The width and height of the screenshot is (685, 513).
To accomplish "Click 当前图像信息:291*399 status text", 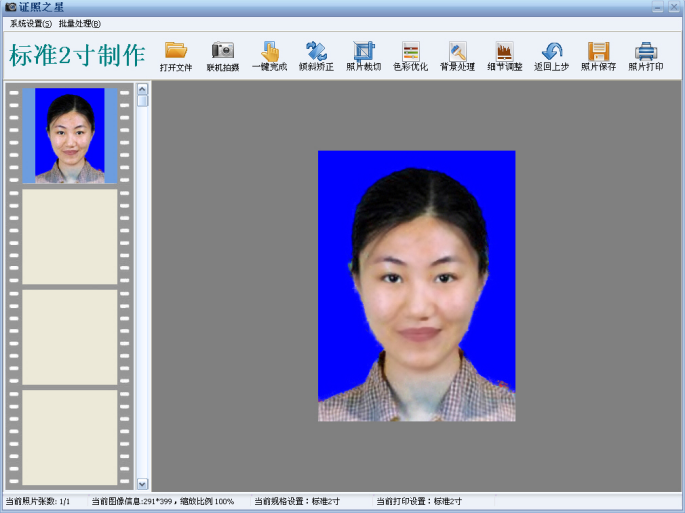I will point(132,501).
